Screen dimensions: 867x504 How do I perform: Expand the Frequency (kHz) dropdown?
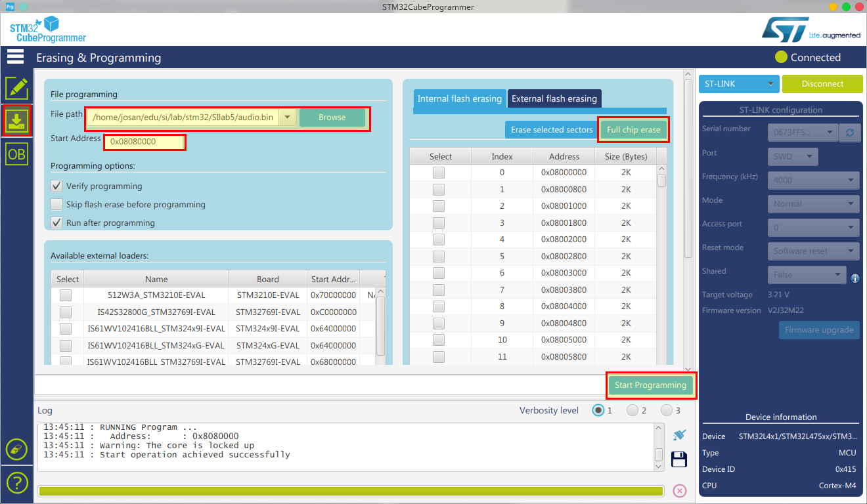[x=813, y=180]
